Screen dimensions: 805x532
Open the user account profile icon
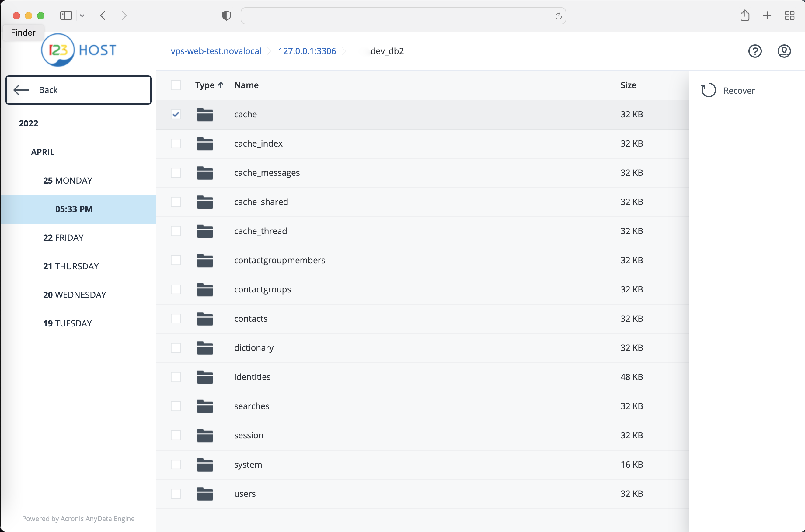point(784,51)
